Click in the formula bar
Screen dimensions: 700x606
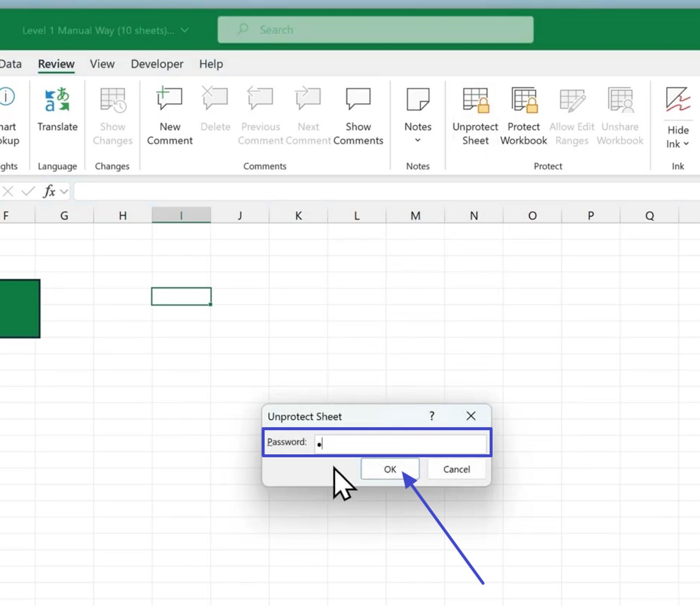coord(387,191)
